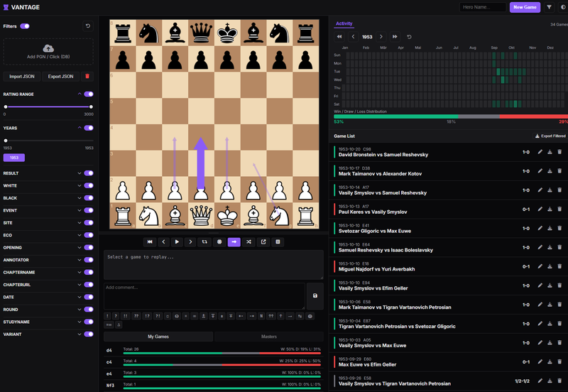Screen dimensions: 568x392
Task: Click the reset filters icon
Action: pos(87,26)
